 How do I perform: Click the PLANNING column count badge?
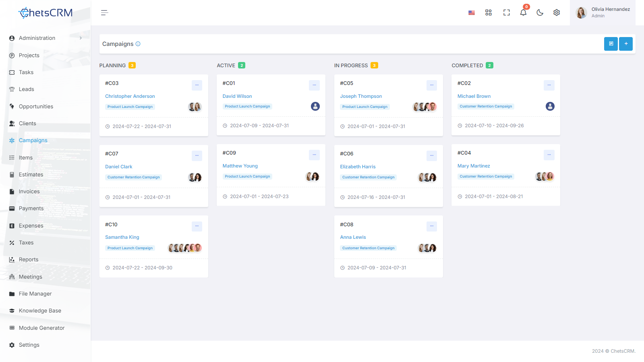click(132, 65)
